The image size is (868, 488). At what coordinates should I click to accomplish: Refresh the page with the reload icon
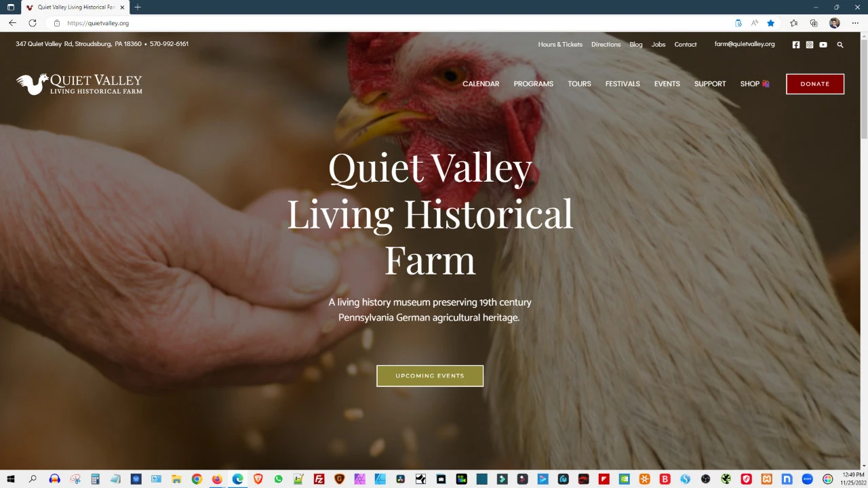click(x=32, y=23)
